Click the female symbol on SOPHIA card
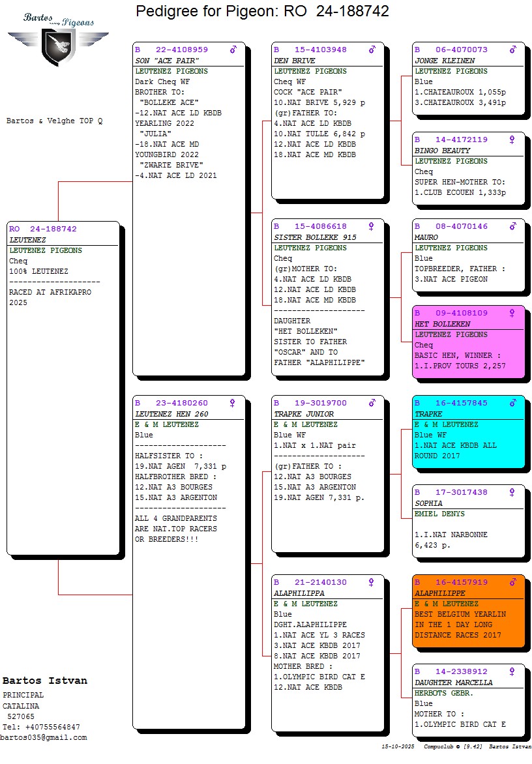This screenshot has height=764, width=532. [x=512, y=492]
